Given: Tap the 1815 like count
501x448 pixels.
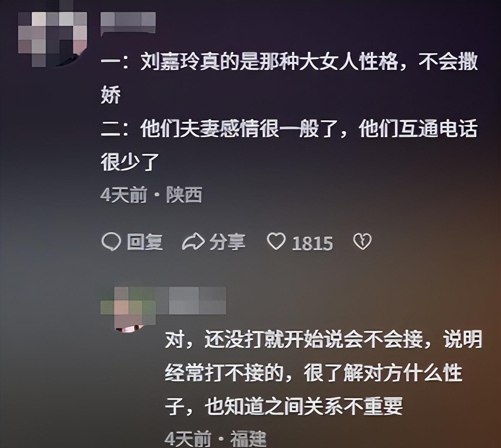Looking at the screenshot, I should tap(312, 243).
